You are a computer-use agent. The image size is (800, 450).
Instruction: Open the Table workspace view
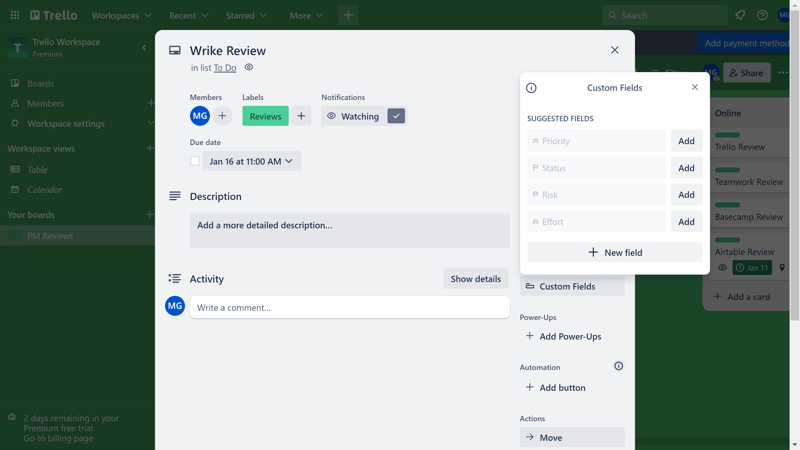[x=37, y=169]
